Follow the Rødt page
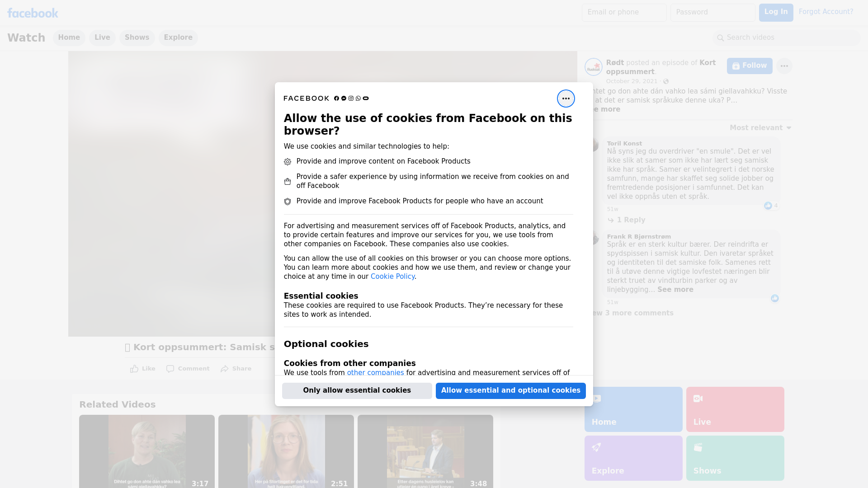The height and width of the screenshot is (488, 868). coord(750,66)
